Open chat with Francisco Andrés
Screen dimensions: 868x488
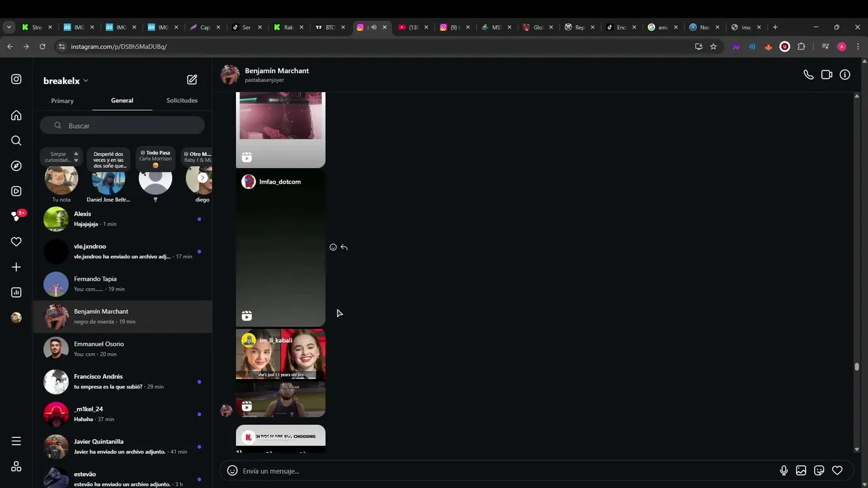click(122, 382)
